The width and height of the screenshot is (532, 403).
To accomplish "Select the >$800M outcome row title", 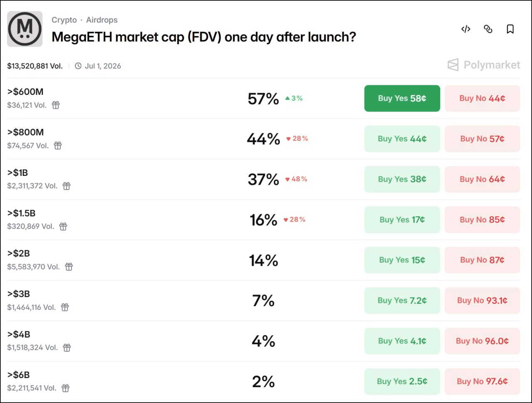I will pyautogui.click(x=25, y=132).
